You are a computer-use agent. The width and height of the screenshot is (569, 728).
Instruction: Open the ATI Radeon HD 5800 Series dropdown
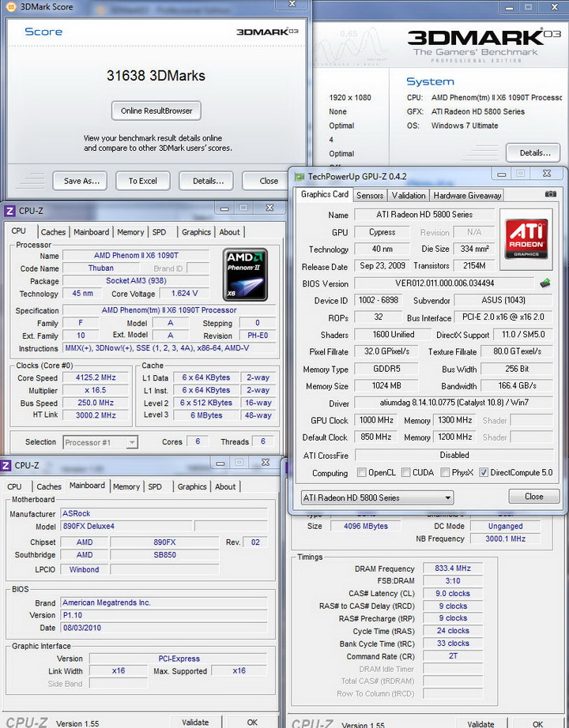[x=377, y=497]
